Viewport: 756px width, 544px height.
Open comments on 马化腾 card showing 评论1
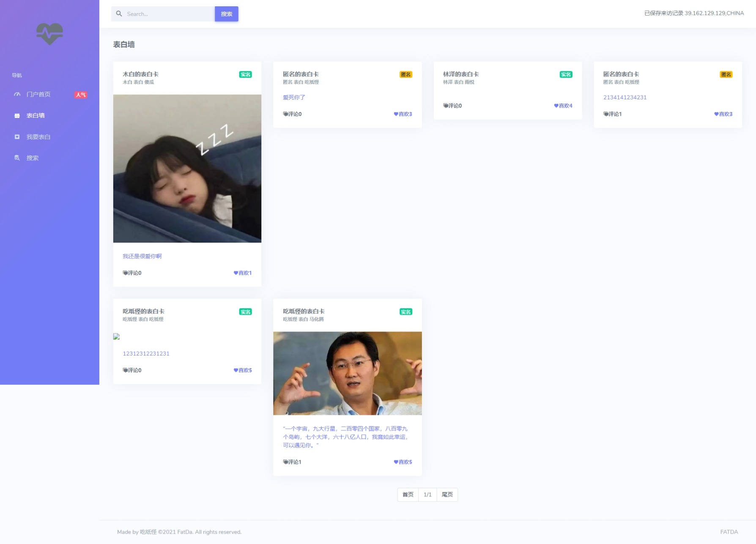tap(292, 462)
